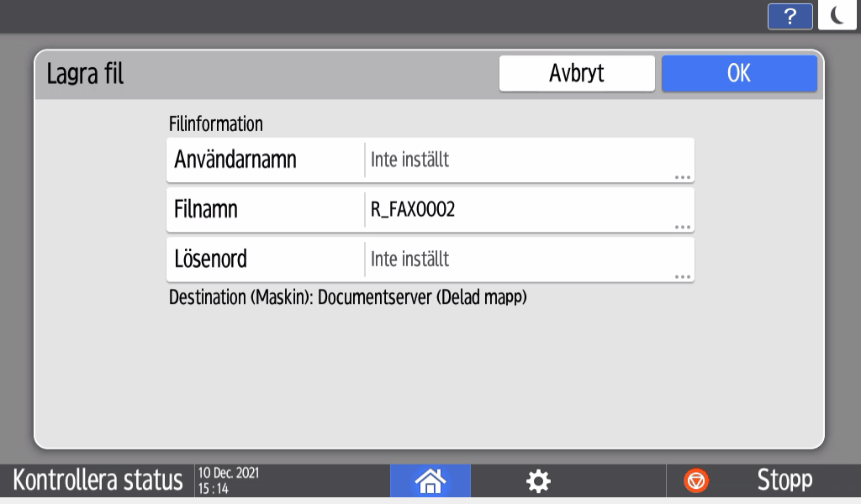Open Kontrollera status
861x504 pixels.
click(x=98, y=480)
